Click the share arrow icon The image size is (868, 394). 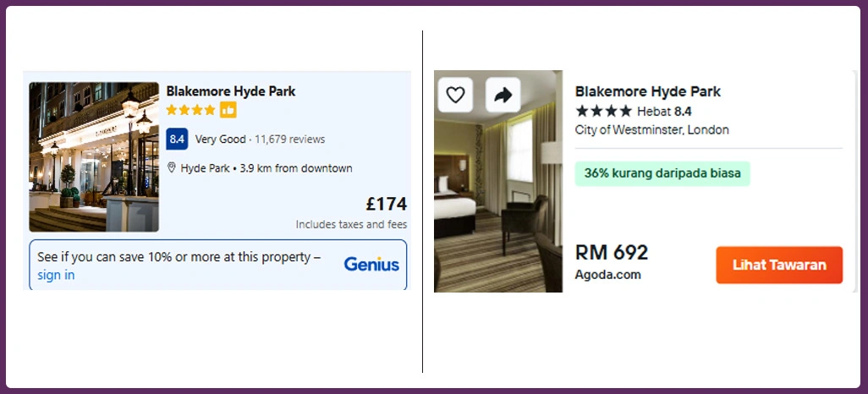tap(503, 95)
